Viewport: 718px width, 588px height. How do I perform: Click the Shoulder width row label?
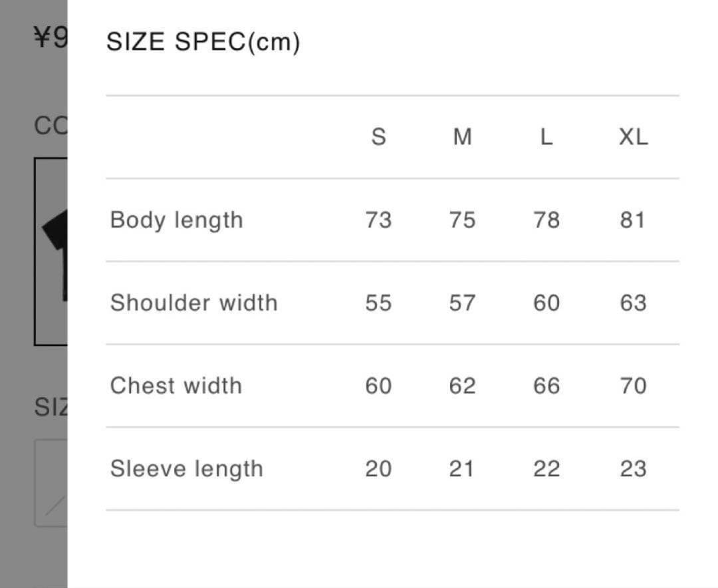point(194,303)
